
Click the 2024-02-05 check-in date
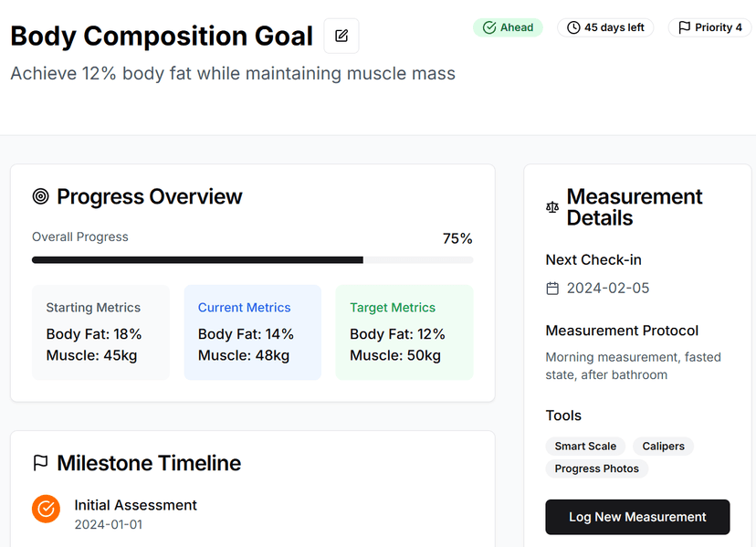tap(608, 289)
